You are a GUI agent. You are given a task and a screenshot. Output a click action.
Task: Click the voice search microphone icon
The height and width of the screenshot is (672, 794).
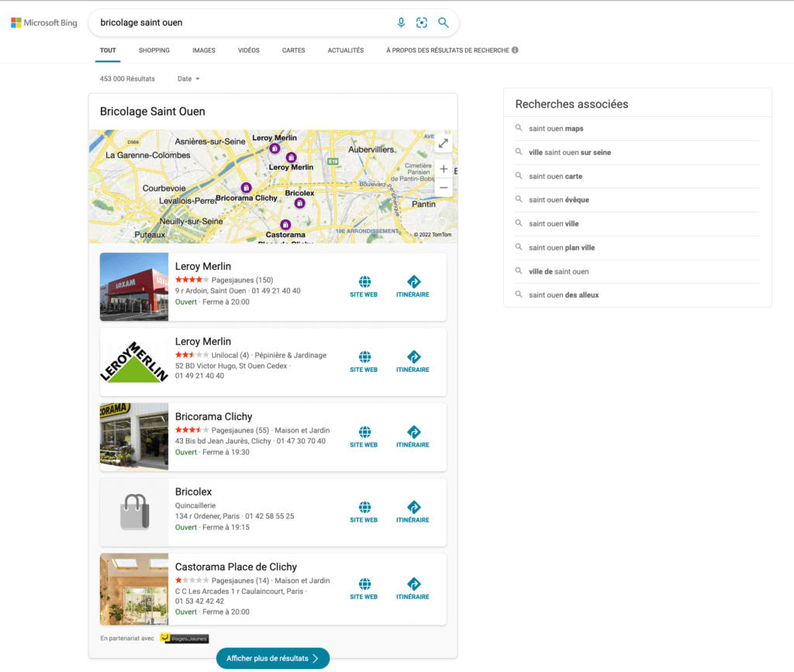tap(401, 22)
